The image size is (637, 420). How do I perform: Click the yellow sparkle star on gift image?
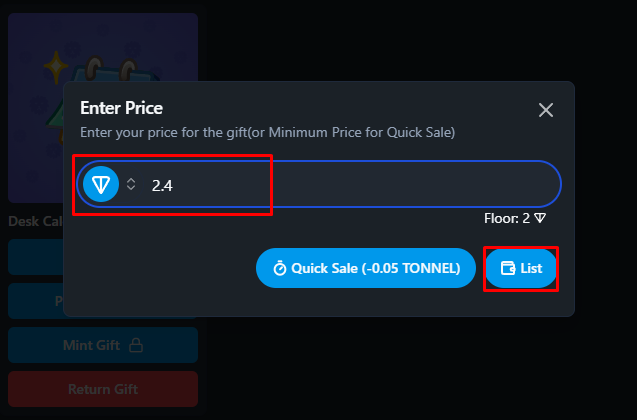click(56, 67)
